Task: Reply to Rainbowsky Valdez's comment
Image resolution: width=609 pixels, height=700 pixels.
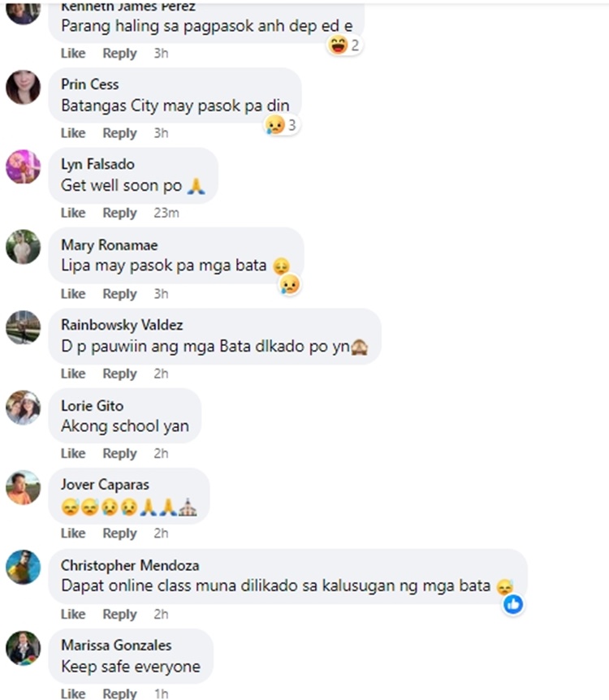Action: [119, 374]
